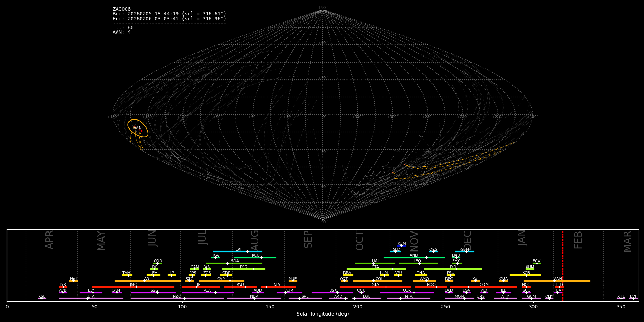644x322 pixels.
Task: Click the DRA shower label
Action: click(347, 273)
